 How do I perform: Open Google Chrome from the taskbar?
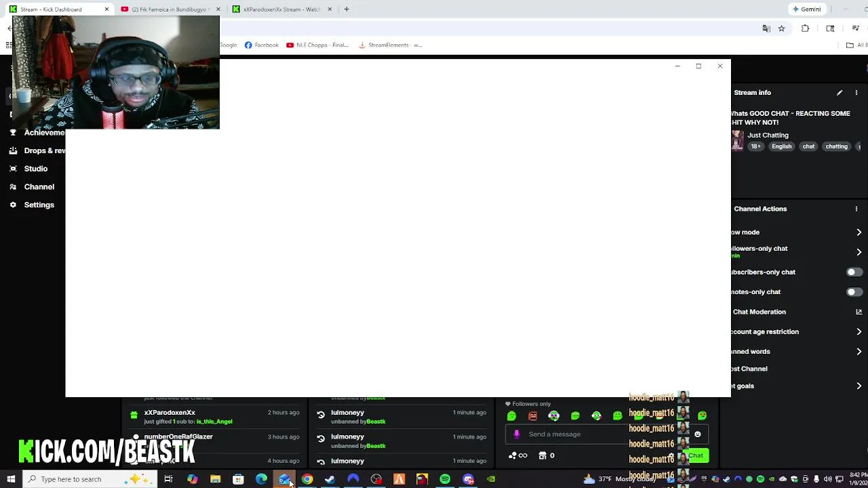307,479
